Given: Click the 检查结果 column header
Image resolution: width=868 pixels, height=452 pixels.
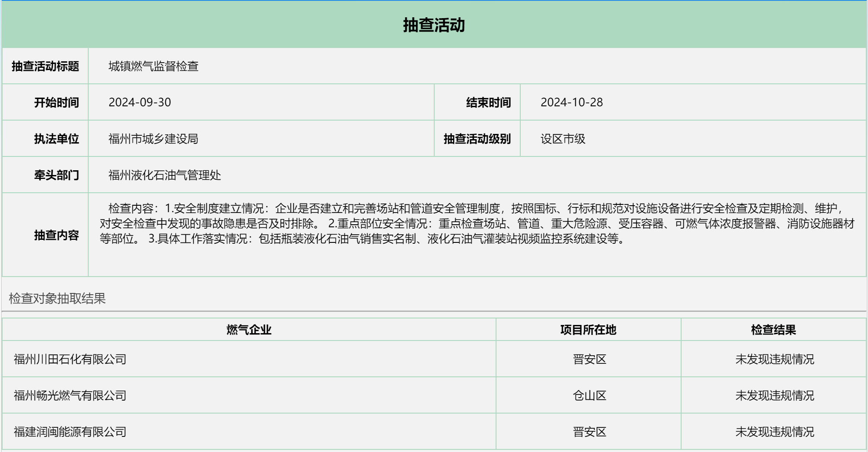Looking at the screenshot, I should click(x=774, y=329).
